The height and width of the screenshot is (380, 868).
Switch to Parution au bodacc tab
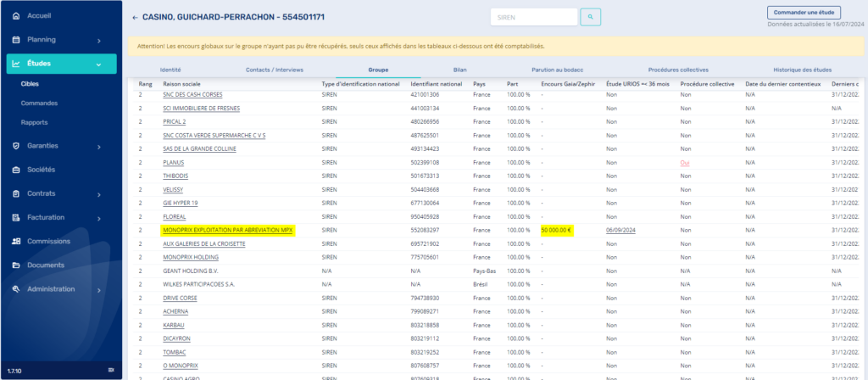click(558, 70)
